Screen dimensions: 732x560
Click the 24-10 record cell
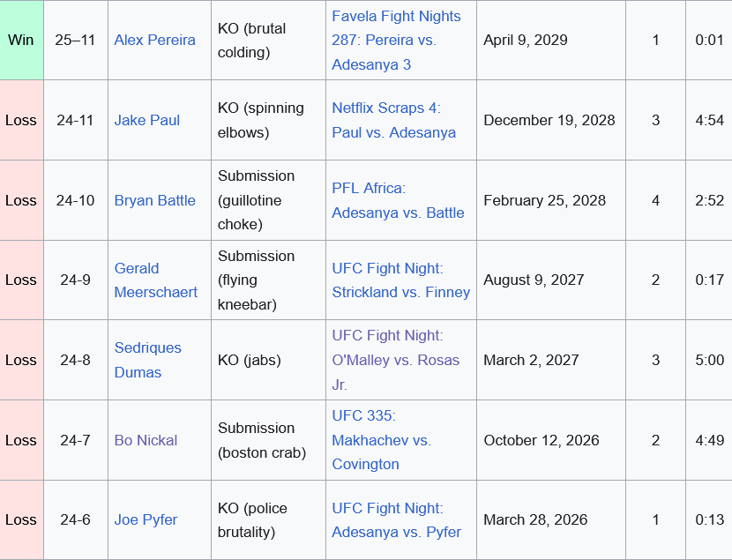tap(75, 201)
